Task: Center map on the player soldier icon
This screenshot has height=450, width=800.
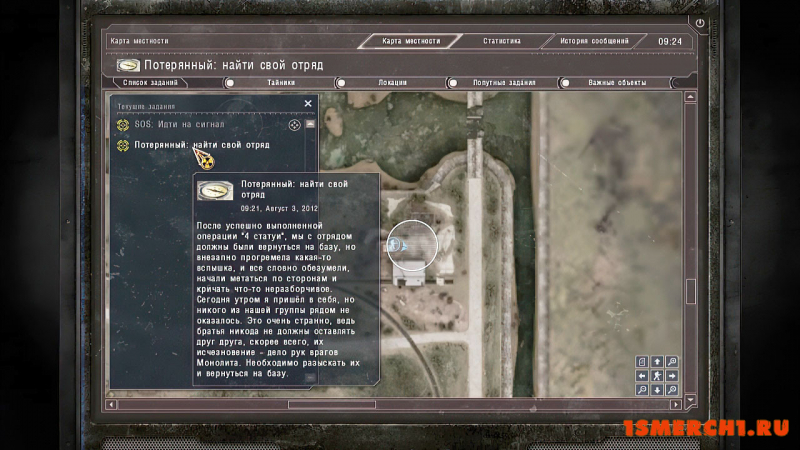Action: [657, 376]
